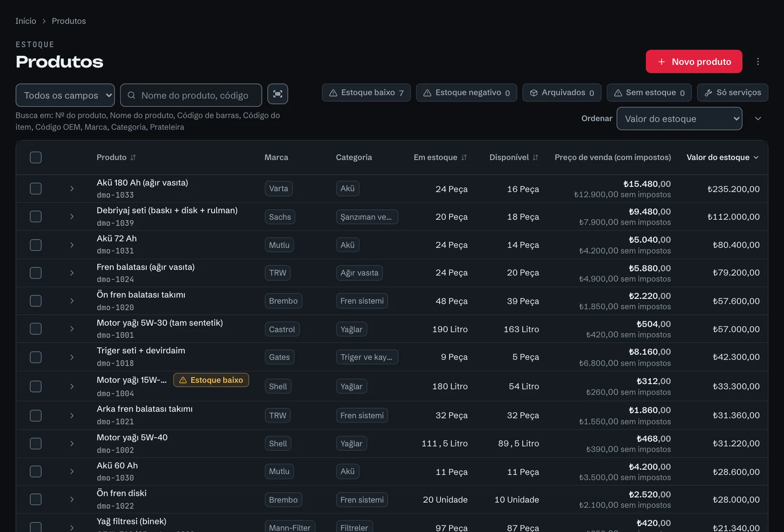Select the Fren balatası (ağır vasıta) checkbox

[35, 273]
